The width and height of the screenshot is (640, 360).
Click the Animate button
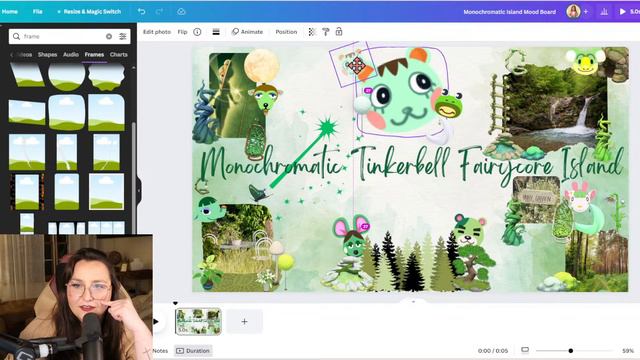247,32
